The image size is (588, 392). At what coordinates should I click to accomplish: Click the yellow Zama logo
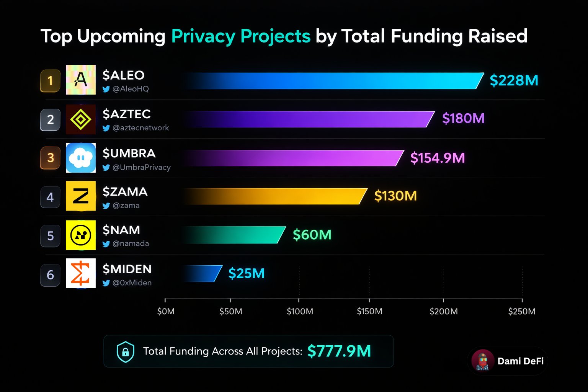(80, 196)
